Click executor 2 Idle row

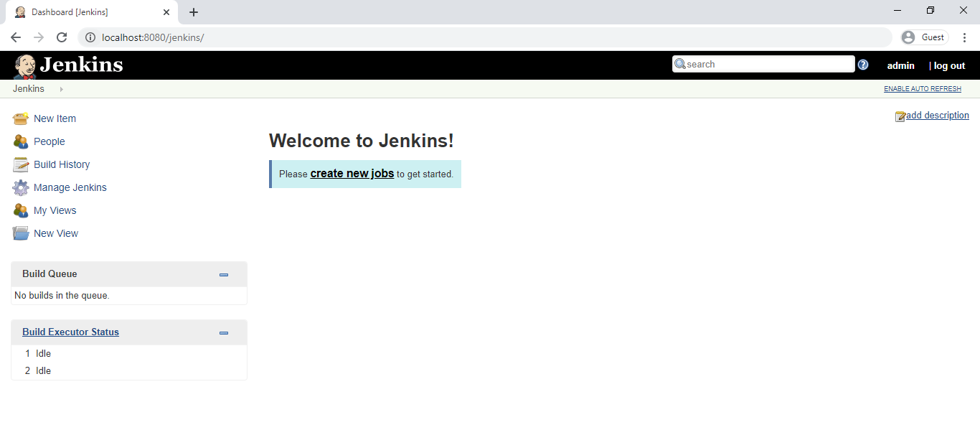[x=129, y=371]
